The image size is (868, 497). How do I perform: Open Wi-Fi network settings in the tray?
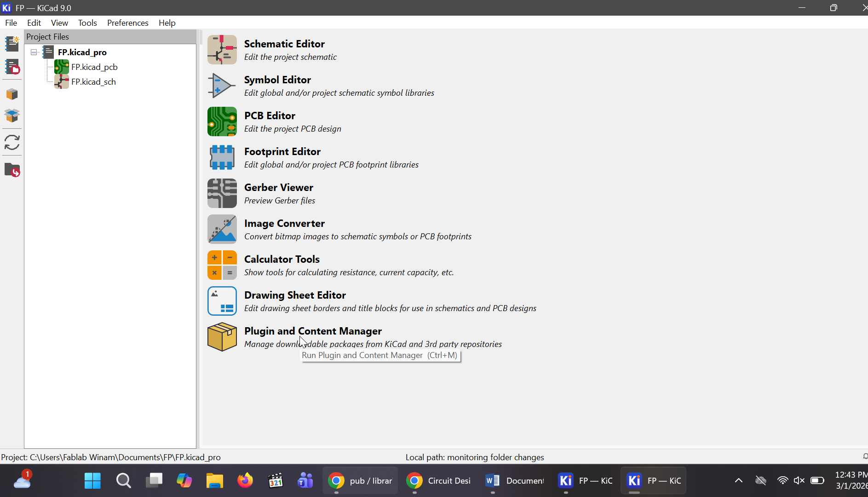tap(782, 481)
